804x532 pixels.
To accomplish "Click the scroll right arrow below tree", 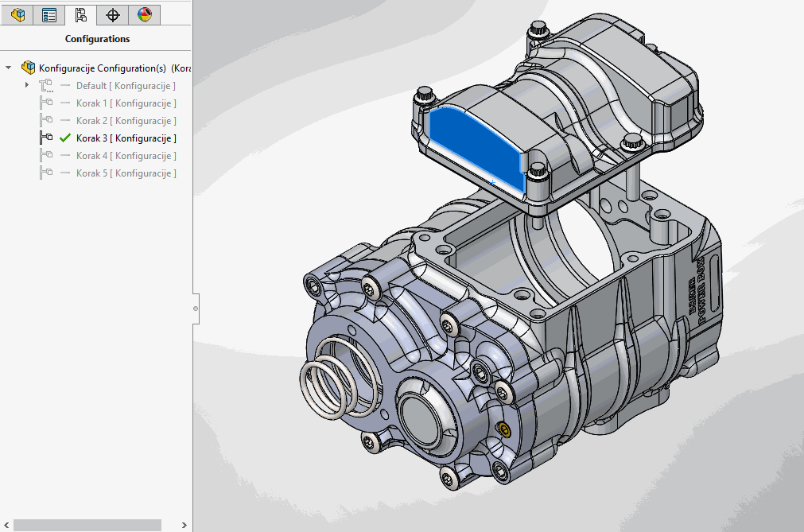I will point(184,525).
